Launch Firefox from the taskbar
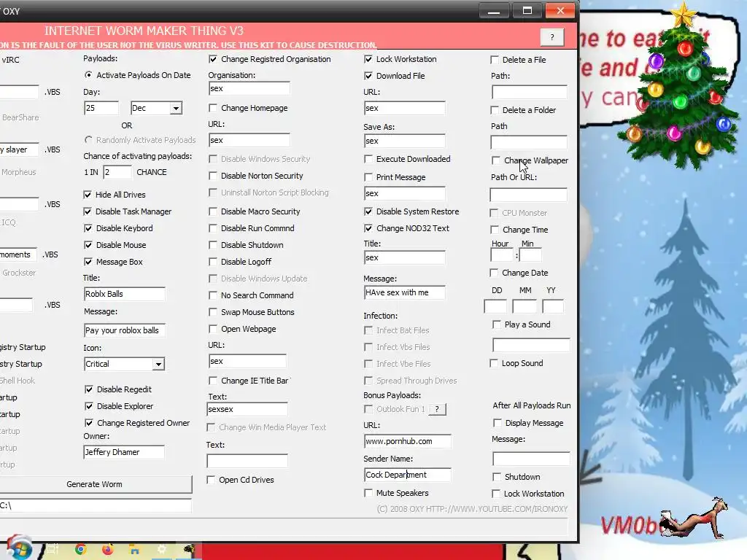 (108, 549)
